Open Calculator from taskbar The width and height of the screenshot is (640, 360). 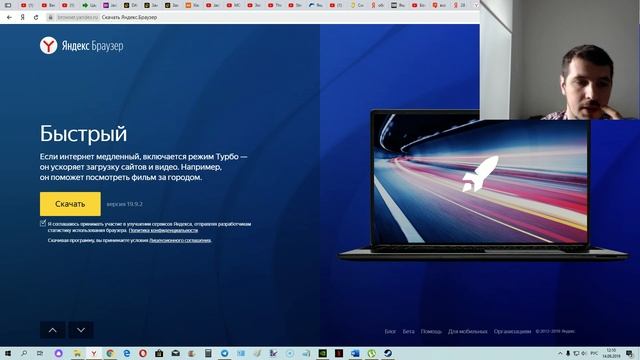(x=208, y=353)
